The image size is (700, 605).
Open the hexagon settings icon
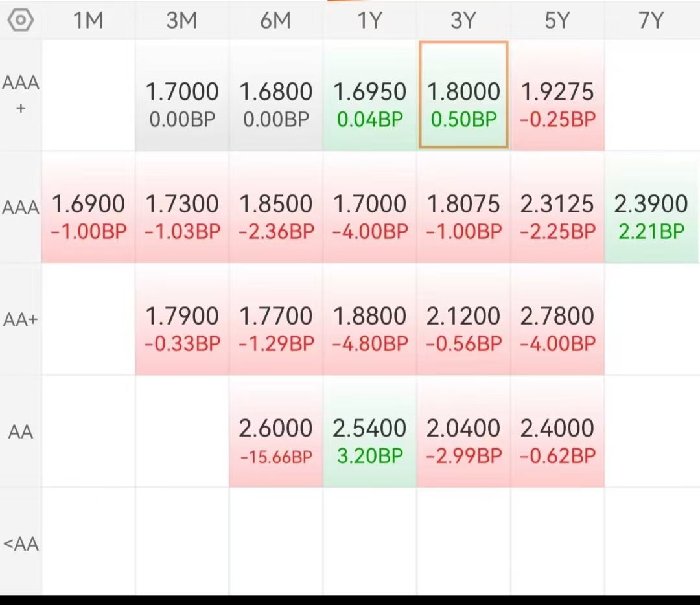(x=21, y=21)
